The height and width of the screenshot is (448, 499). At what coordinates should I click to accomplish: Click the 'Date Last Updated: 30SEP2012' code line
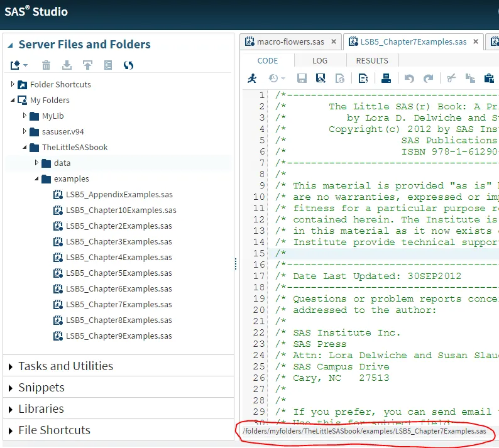tap(377, 276)
